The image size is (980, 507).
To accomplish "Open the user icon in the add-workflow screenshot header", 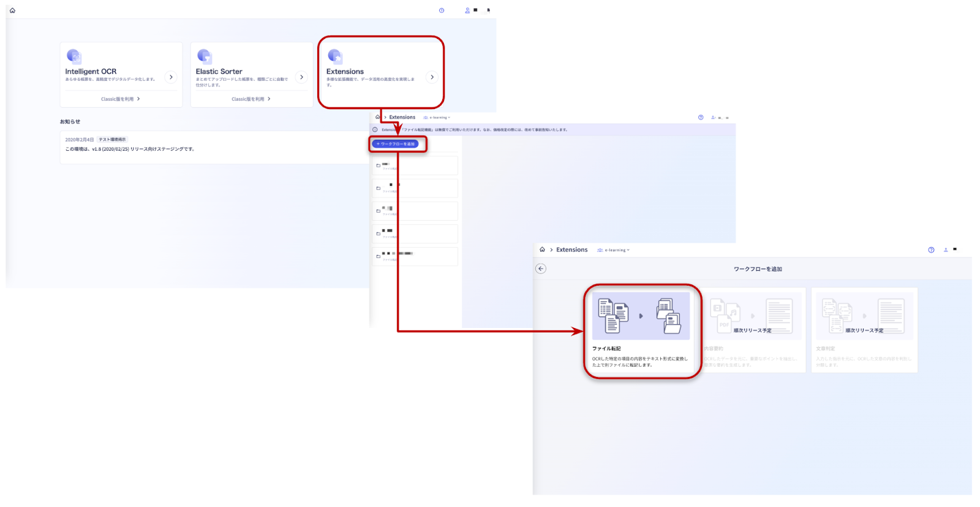I will pos(946,250).
